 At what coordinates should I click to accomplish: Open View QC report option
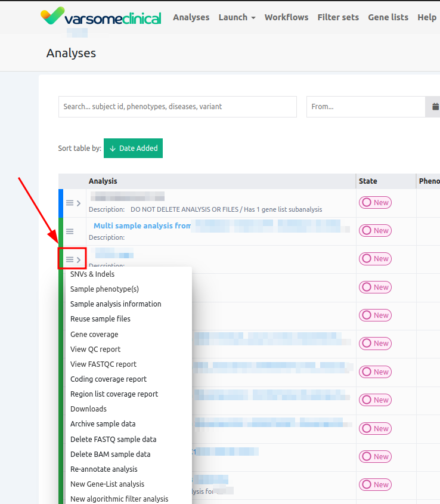(95, 350)
